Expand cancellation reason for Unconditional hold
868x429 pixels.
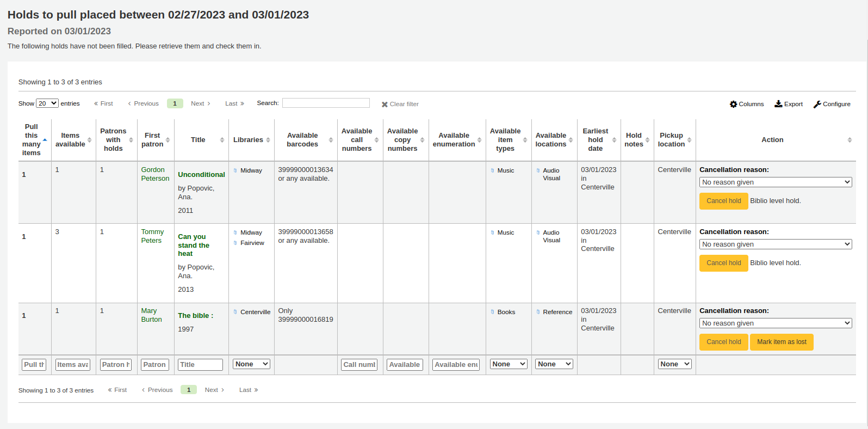pyautogui.click(x=775, y=182)
